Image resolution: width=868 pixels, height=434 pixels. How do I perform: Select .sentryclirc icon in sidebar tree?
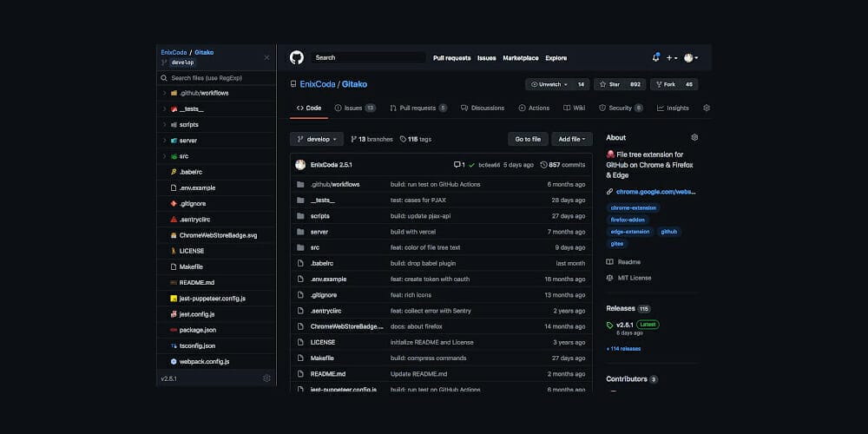(x=174, y=220)
